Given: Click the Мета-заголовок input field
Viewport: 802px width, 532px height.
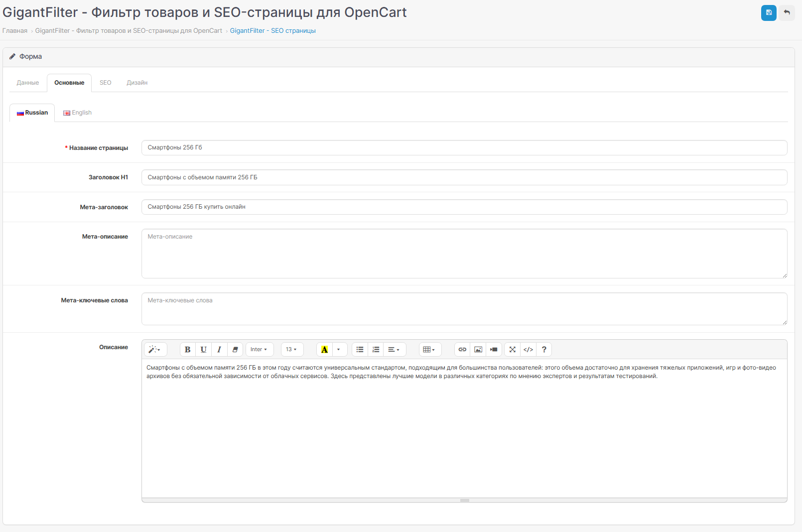Looking at the screenshot, I should click(x=464, y=207).
